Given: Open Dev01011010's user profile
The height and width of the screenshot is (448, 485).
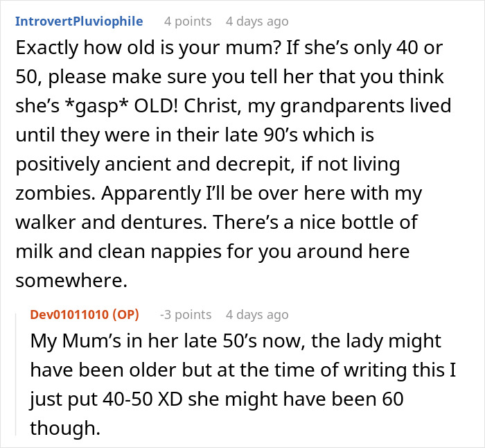Looking at the screenshot, I should 69,315.
